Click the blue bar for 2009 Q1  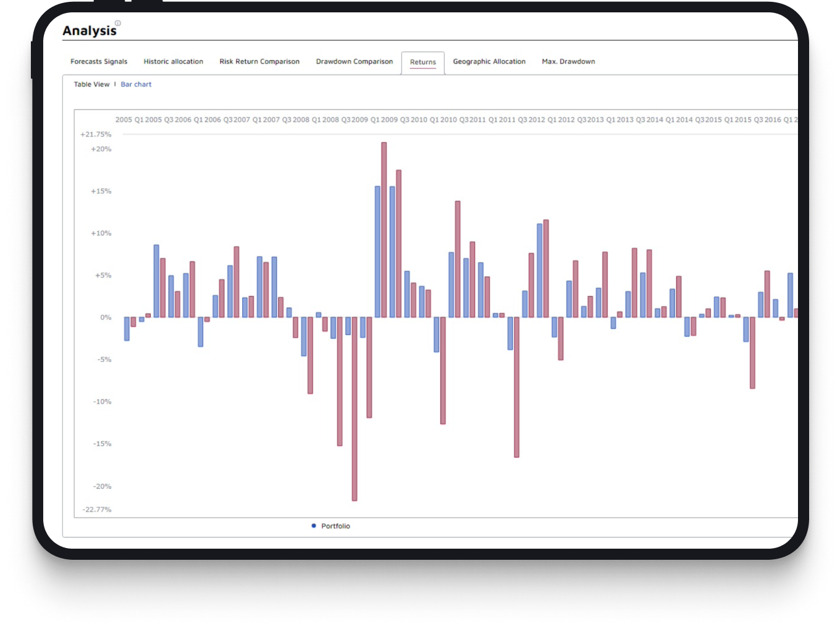[377, 252]
